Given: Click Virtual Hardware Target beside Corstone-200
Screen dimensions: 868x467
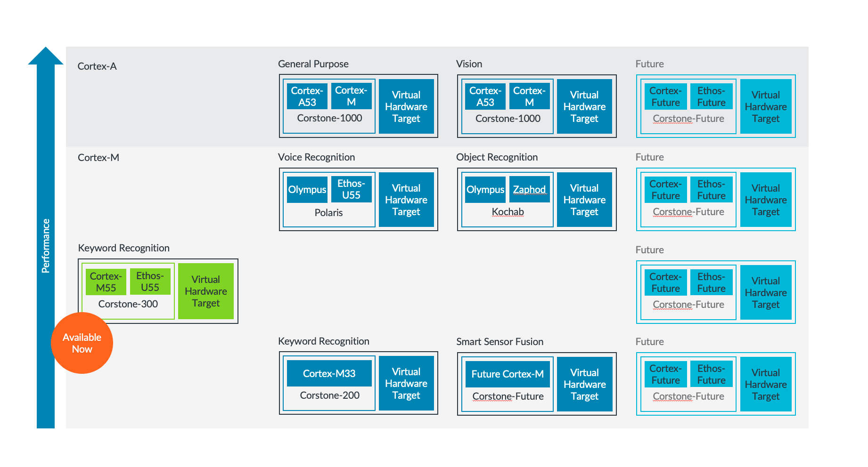Looking at the screenshot, I should point(406,383).
